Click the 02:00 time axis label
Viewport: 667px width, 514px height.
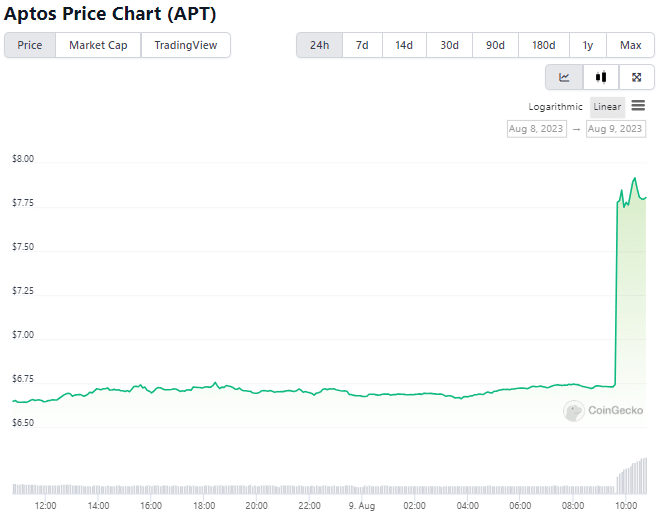tap(415, 505)
